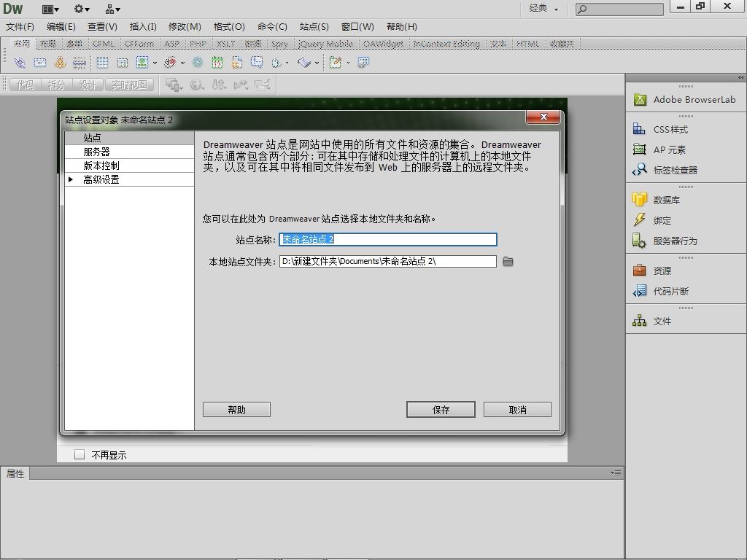Image resolution: width=747 pixels, height=560 pixels.
Task: Click the Script insert icon
Action: [x=304, y=62]
